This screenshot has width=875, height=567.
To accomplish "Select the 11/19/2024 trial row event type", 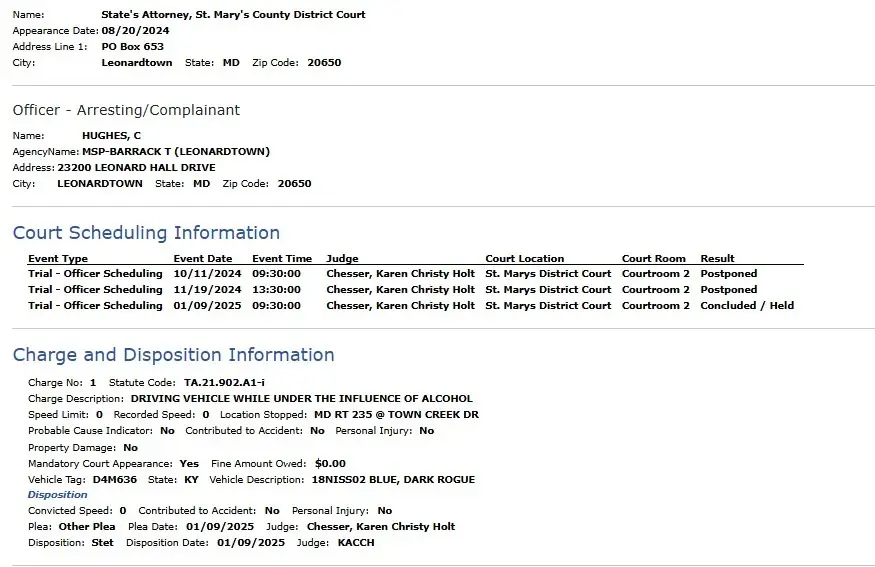I will point(95,290).
